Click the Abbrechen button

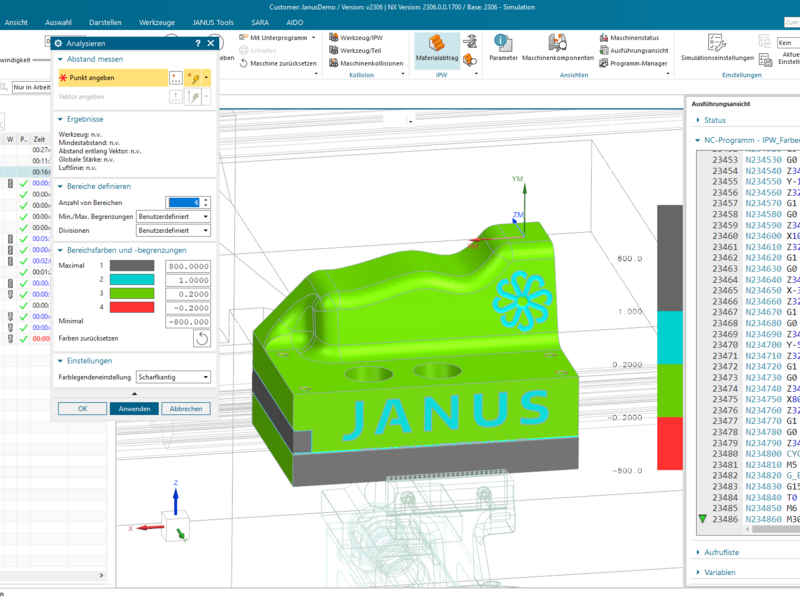(186, 409)
